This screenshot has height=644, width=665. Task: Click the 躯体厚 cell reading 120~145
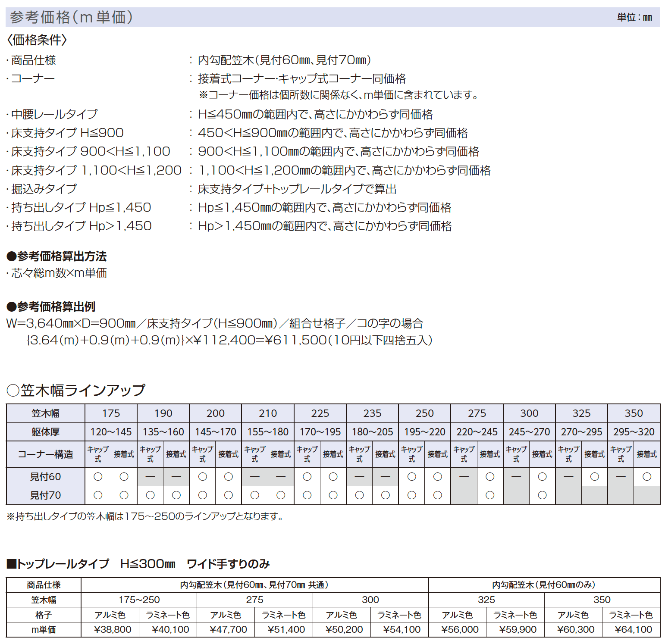111,432
